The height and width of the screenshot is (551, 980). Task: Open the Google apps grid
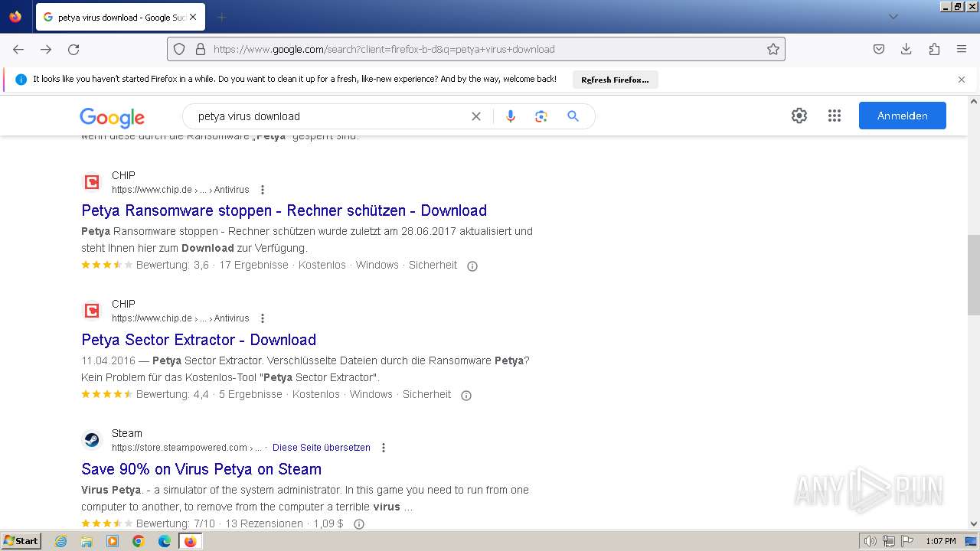835,116
